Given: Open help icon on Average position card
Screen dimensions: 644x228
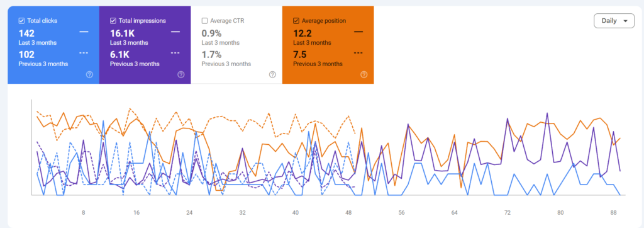Looking at the screenshot, I should pos(364,74).
